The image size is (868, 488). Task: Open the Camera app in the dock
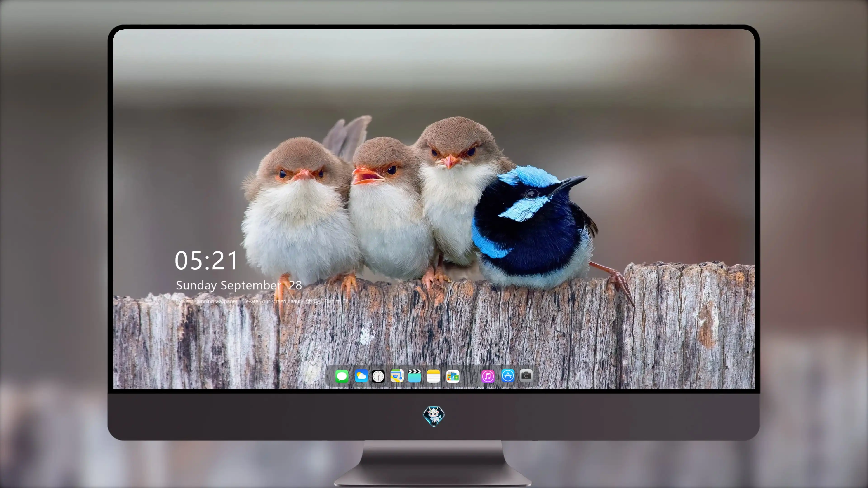point(526,375)
